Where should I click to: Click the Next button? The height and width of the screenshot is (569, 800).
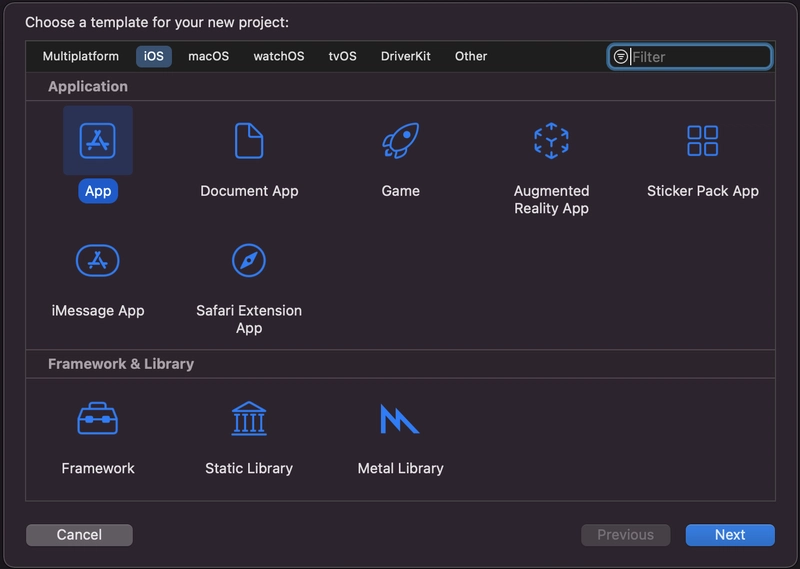click(729, 535)
